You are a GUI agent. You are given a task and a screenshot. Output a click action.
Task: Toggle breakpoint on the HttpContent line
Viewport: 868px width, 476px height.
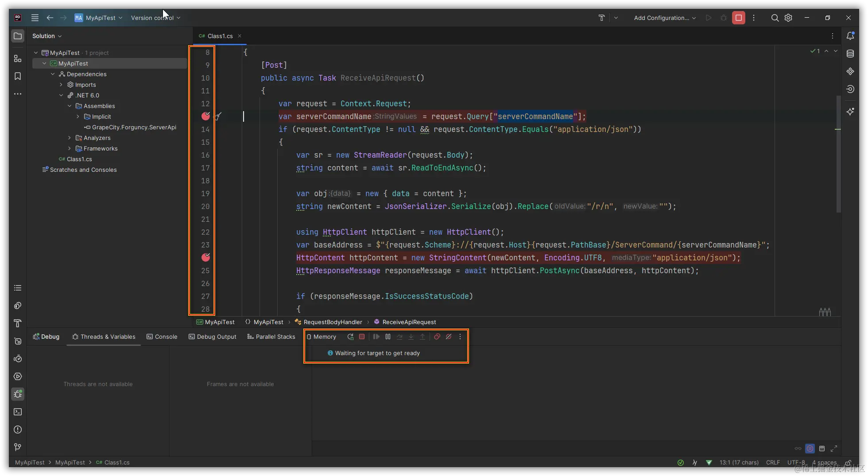[x=205, y=257]
